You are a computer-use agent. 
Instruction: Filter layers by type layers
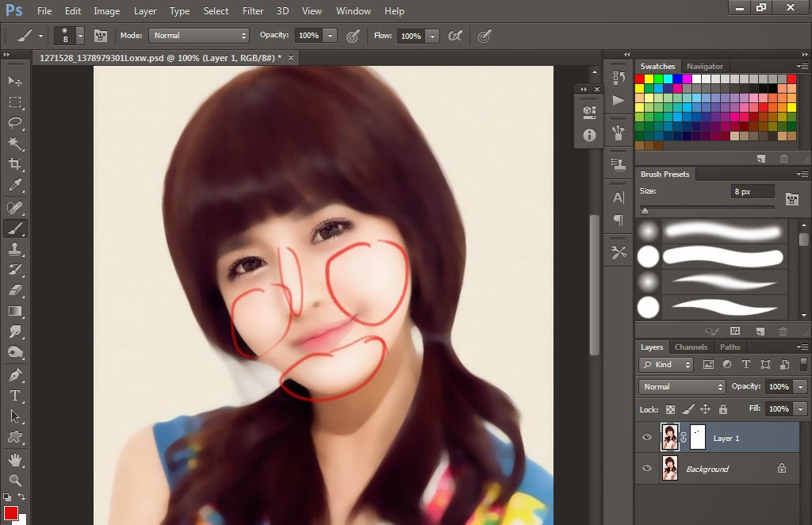point(745,365)
